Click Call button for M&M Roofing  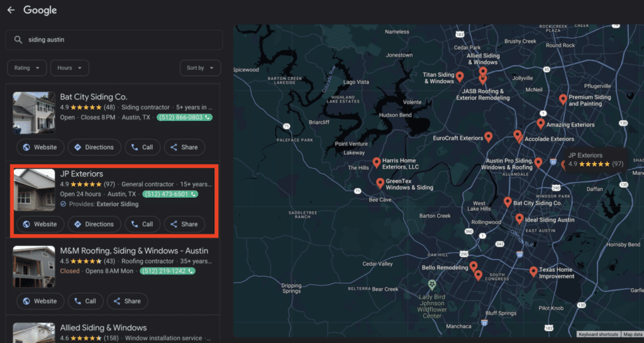[x=85, y=301]
